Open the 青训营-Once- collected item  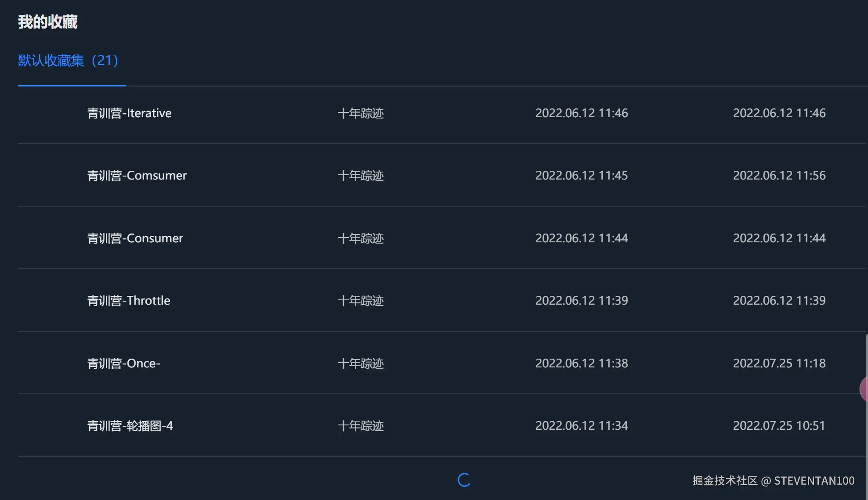[124, 363]
